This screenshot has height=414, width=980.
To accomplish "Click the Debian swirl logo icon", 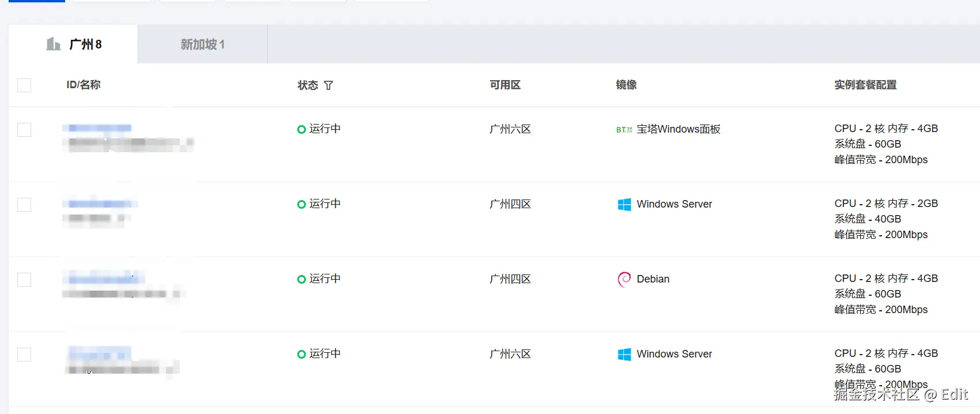I will click(624, 279).
